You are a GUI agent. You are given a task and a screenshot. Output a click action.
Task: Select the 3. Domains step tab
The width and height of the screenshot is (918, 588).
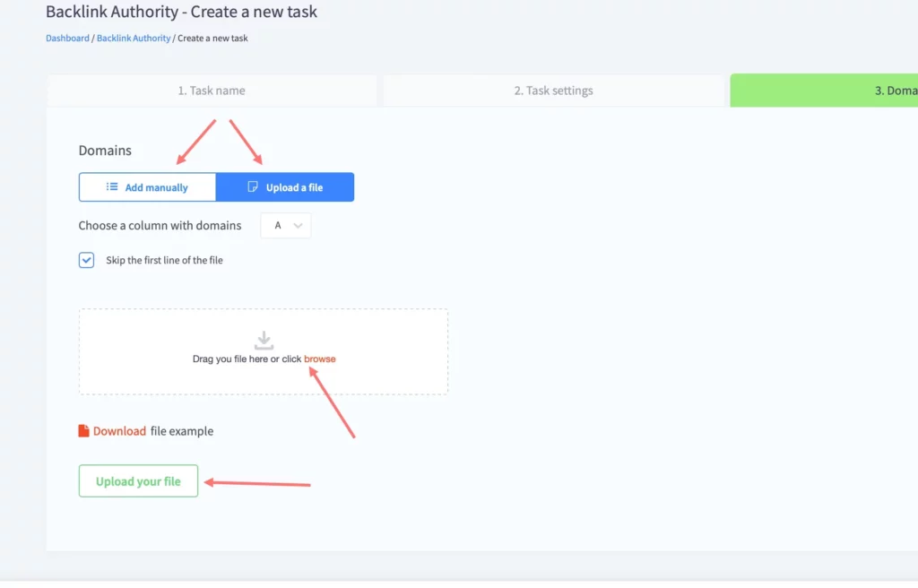pos(824,91)
